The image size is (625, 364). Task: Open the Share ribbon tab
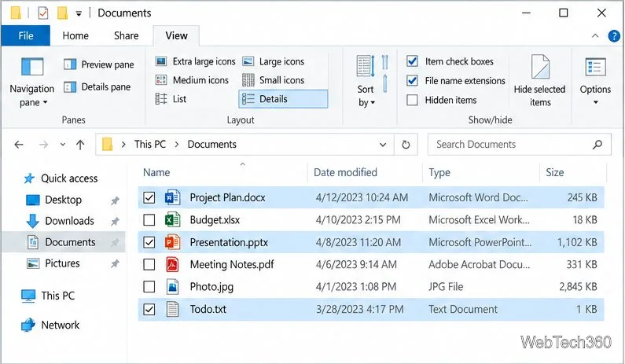(127, 35)
